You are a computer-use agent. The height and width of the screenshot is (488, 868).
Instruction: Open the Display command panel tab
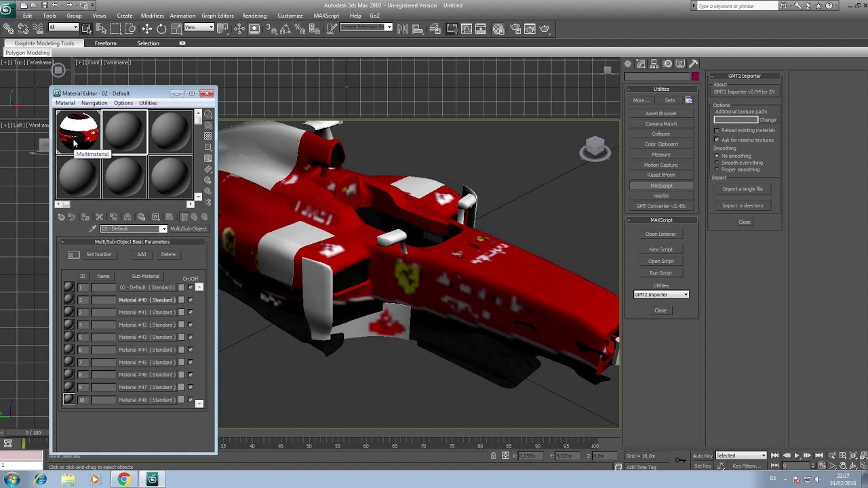(x=680, y=64)
